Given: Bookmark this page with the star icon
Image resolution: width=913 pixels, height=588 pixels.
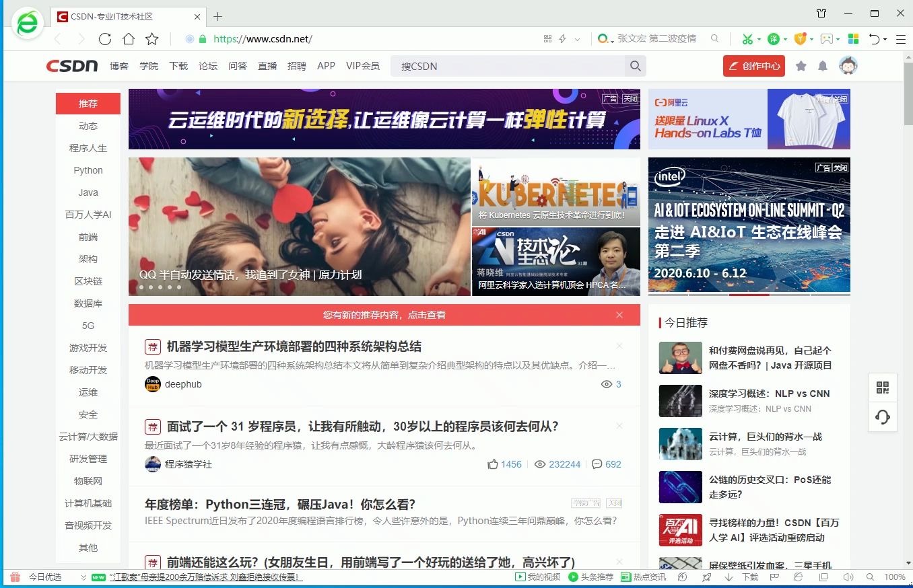Looking at the screenshot, I should (x=152, y=39).
